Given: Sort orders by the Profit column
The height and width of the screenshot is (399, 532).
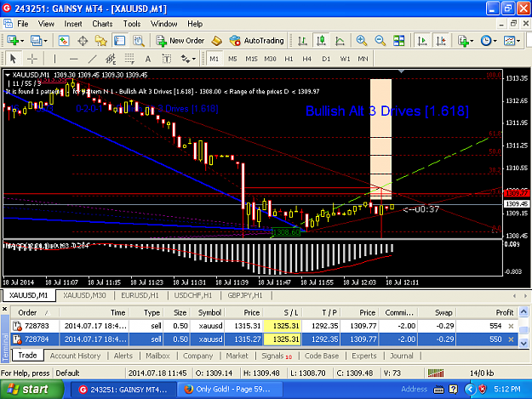Looking at the screenshot, I should (x=487, y=312).
